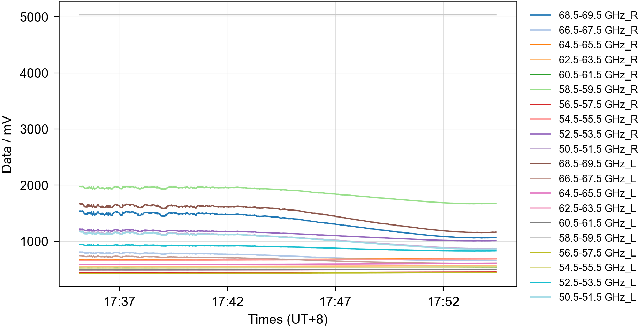Pick the cyan 52.5-53.5 GHz_L legend swatch
Viewport: 644px width, 328px height.
(x=540, y=282)
